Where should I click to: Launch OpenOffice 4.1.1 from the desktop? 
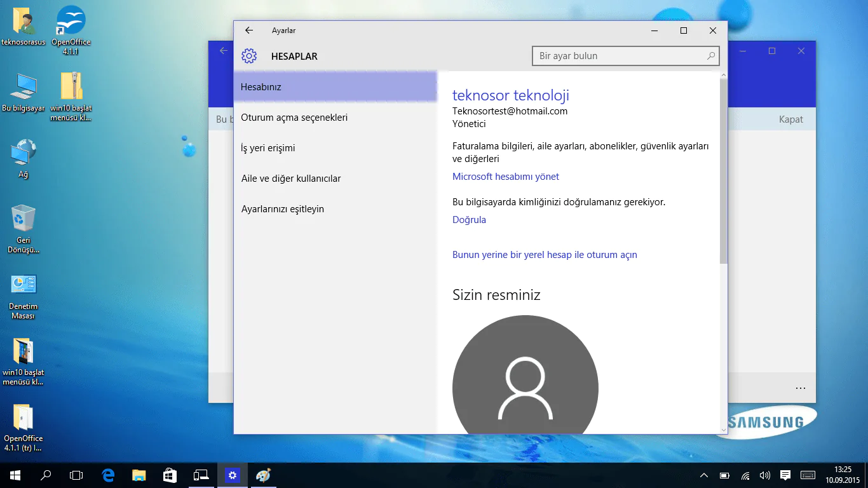(x=70, y=25)
